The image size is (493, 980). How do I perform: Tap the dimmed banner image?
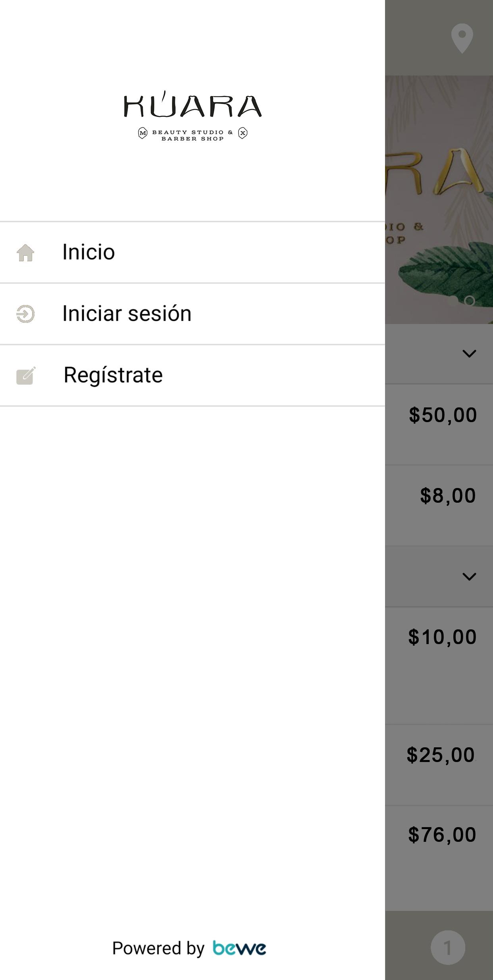pyautogui.click(x=439, y=199)
